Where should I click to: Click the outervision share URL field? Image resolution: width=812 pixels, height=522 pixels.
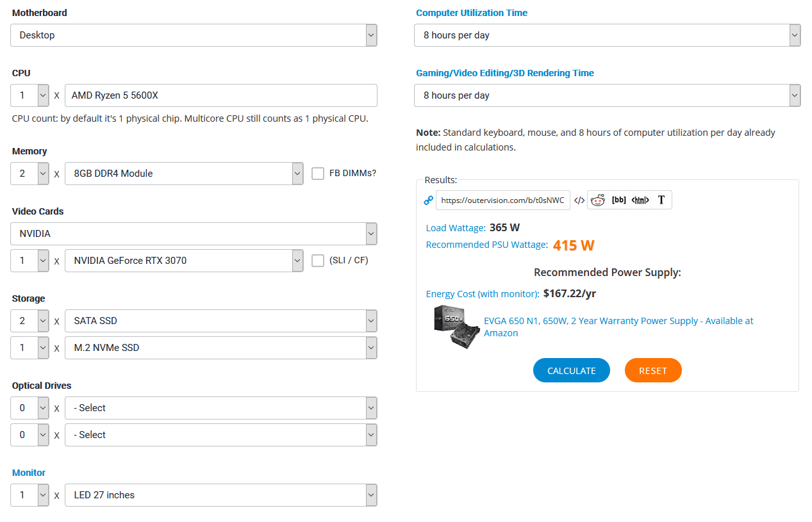[502, 200]
